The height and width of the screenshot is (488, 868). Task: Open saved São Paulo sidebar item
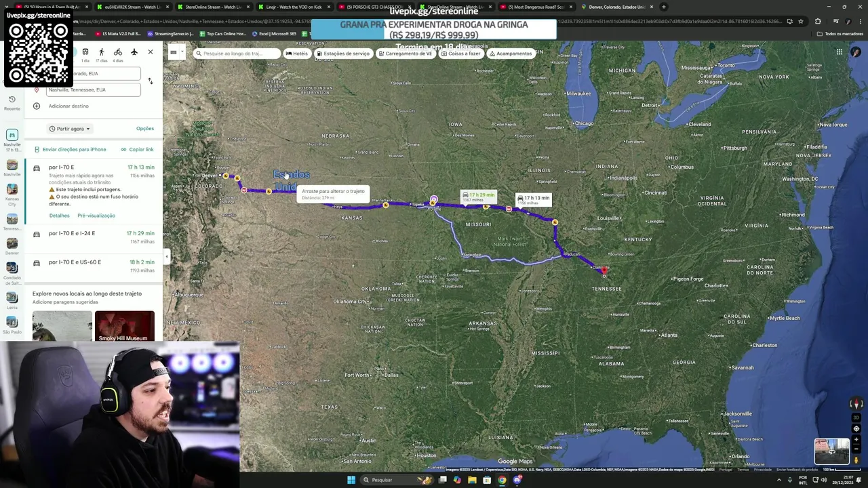pyautogui.click(x=12, y=325)
